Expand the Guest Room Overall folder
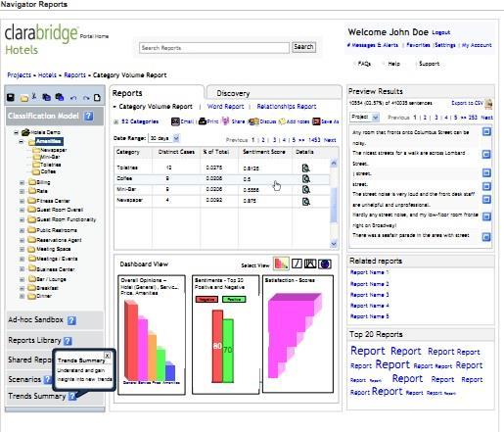Viewport: 504px width, 432px height. click(22, 210)
